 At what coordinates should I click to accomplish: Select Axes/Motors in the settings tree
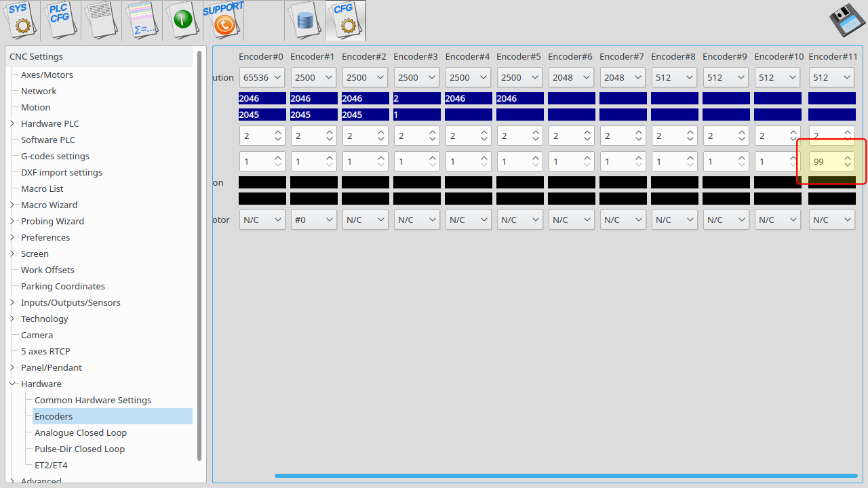click(47, 75)
